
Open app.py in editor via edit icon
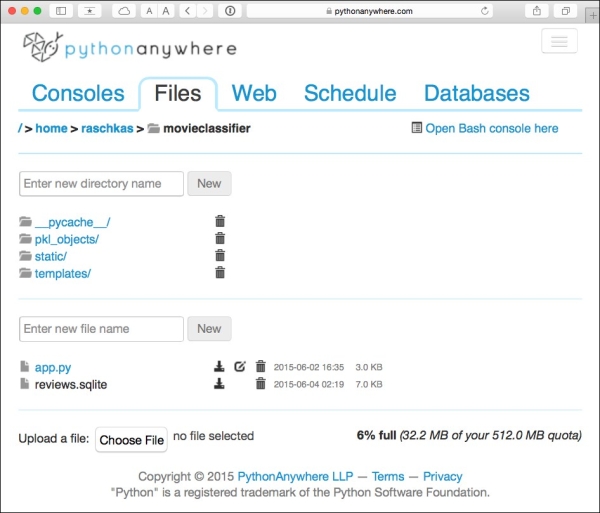(240, 366)
